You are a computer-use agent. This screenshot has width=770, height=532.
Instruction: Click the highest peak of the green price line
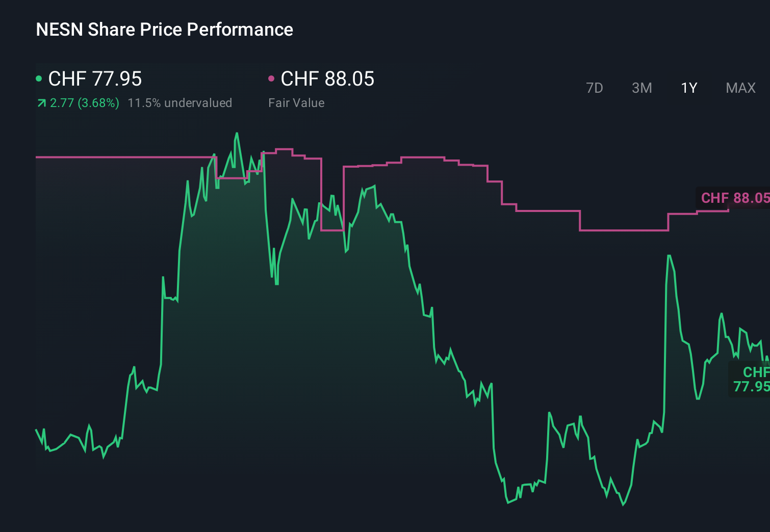(237, 134)
